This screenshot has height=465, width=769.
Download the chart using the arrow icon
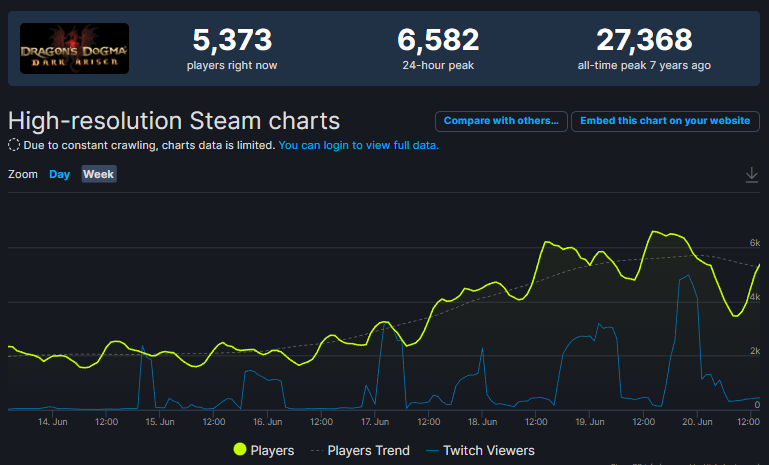coord(752,175)
